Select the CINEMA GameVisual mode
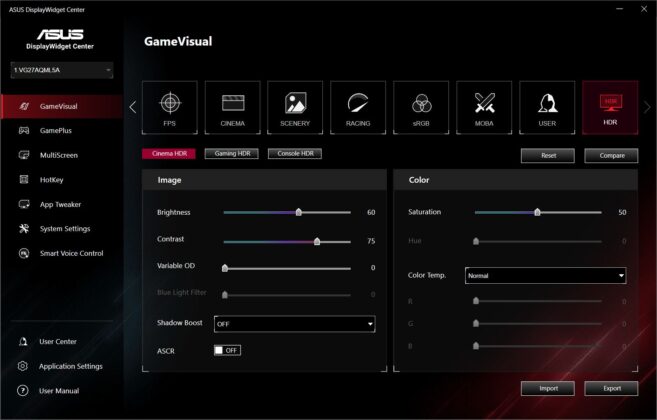The width and height of the screenshot is (657, 420). [233, 108]
